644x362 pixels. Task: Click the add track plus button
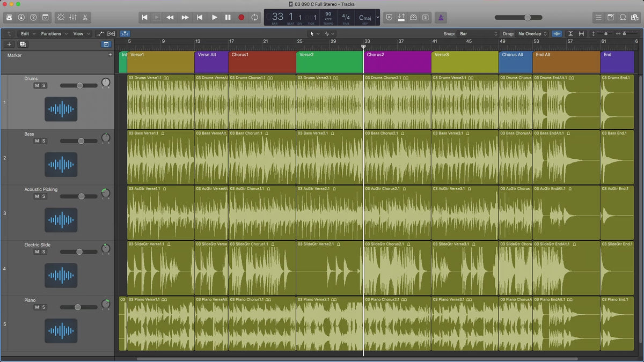pyautogui.click(x=9, y=45)
